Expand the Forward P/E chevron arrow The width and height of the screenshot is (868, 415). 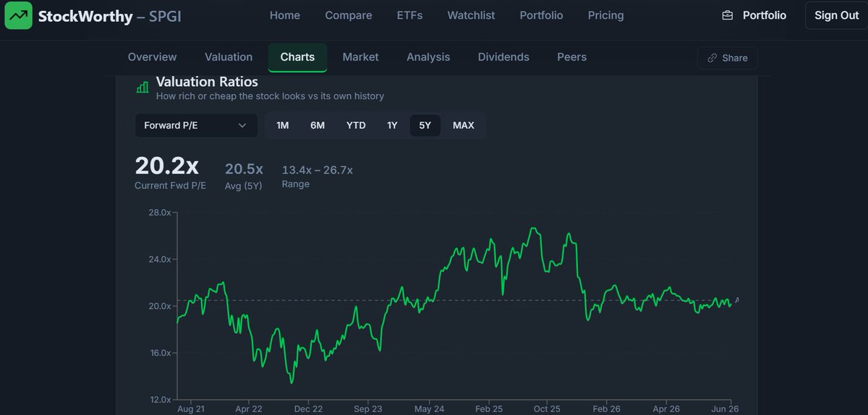pyautogui.click(x=242, y=126)
